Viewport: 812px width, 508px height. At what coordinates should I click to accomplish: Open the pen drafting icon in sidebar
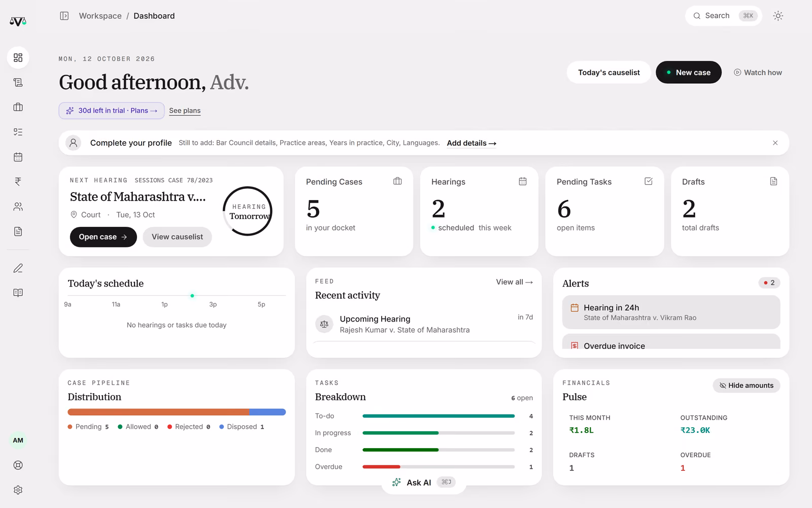point(18,268)
